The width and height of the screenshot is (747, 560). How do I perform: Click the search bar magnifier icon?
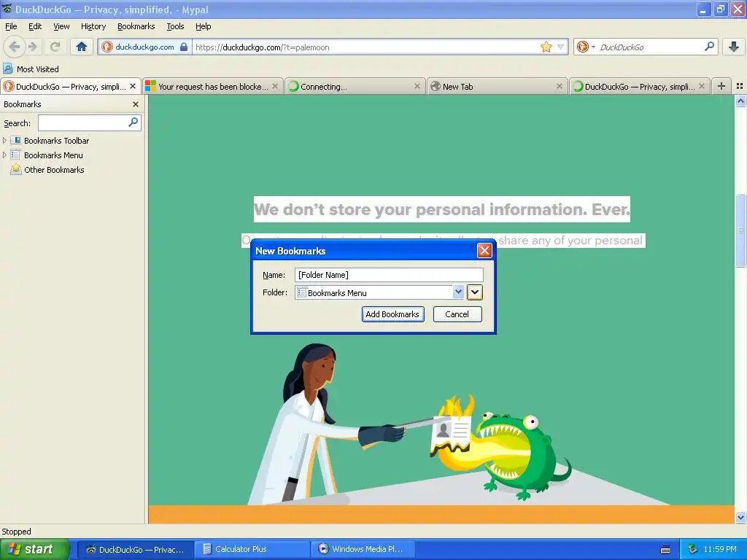pos(709,46)
